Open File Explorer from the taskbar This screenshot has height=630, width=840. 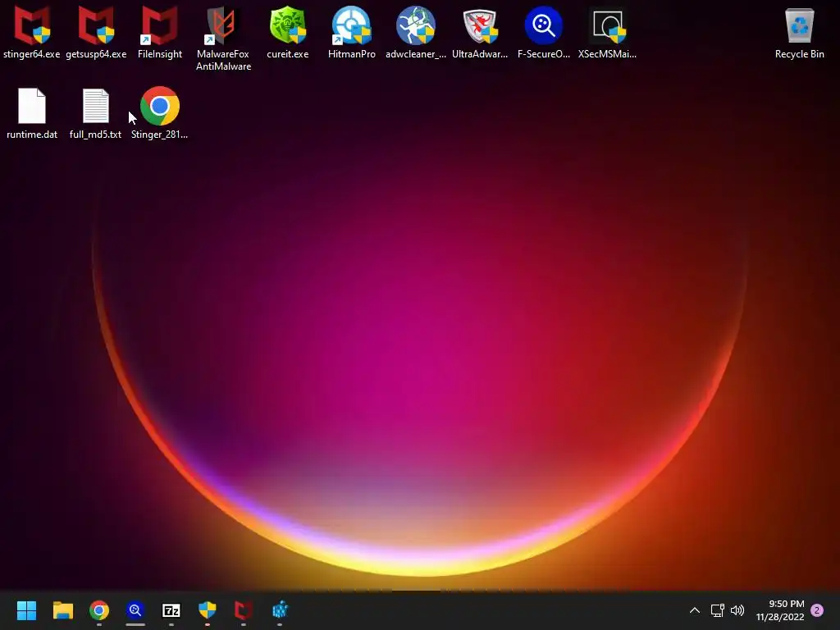(62, 610)
